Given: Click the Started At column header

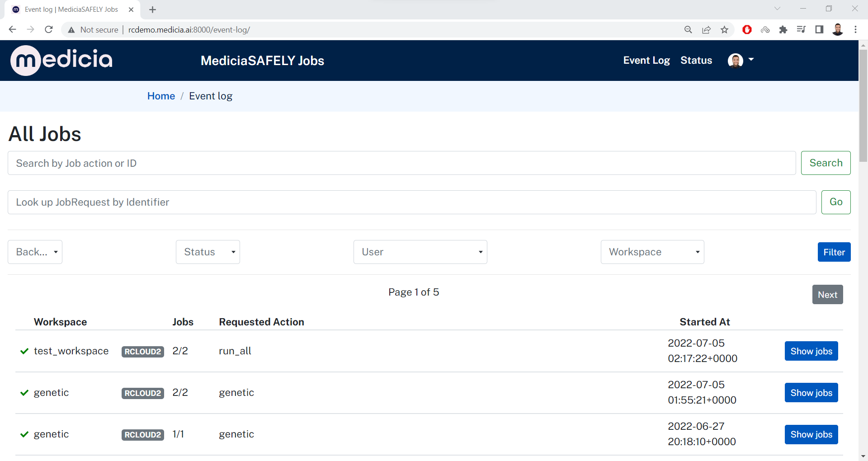Looking at the screenshot, I should pyautogui.click(x=705, y=322).
